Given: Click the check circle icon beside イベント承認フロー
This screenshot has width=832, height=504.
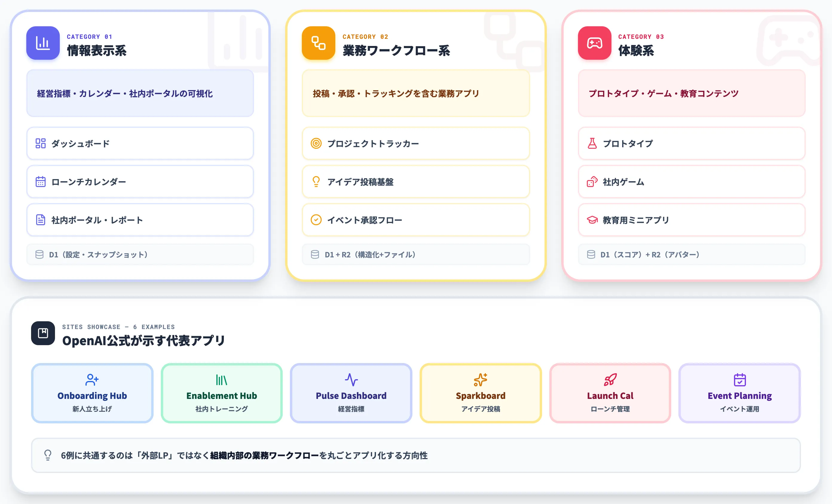Looking at the screenshot, I should coord(316,220).
